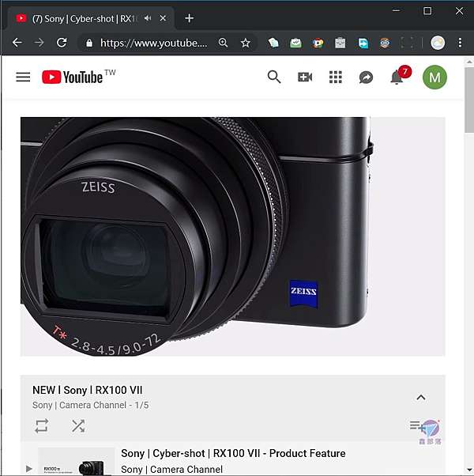The width and height of the screenshot is (474, 476).
Task: Play the RX100 VII Product Feature thumbnail
Action: (x=77, y=462)
